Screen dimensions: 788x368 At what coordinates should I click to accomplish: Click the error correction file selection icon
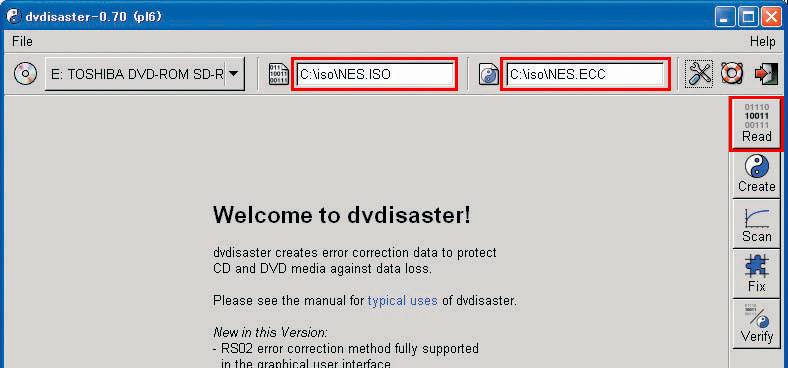click(x=488, y=75)
